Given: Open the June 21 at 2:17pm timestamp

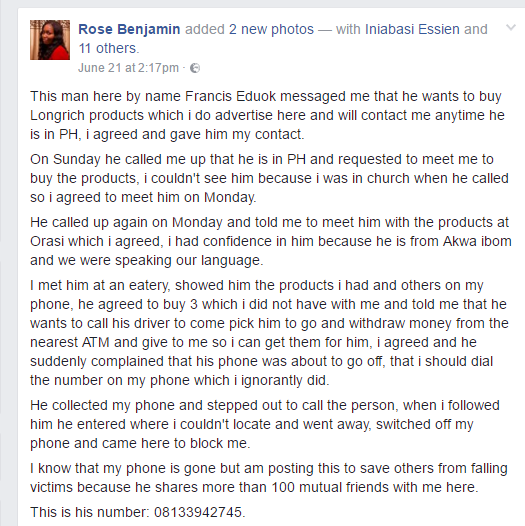Looking at the screenshot, I should (x=128, y=68).
